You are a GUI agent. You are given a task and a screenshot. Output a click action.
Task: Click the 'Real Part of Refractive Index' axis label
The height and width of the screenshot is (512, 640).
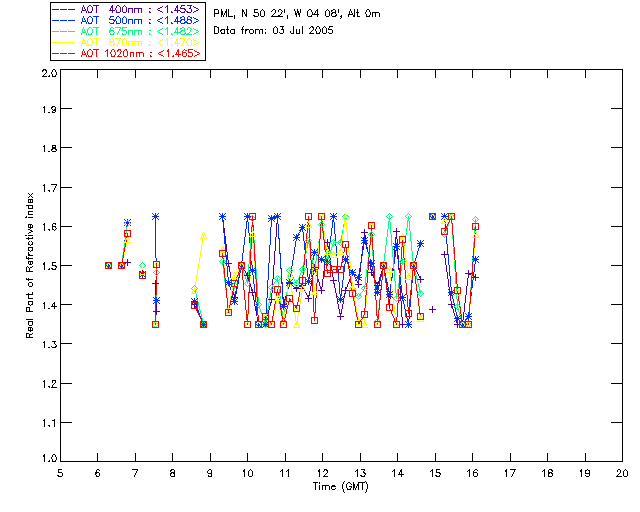click(31, 266)
